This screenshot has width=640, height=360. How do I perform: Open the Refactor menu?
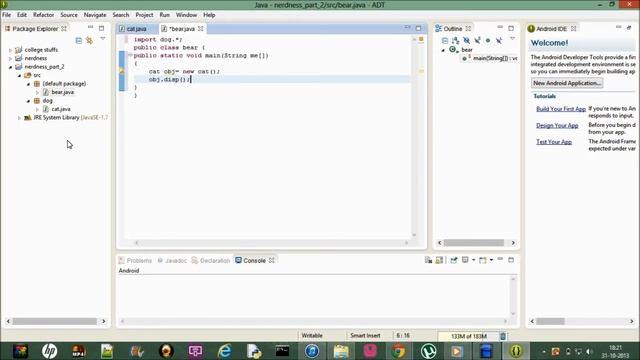click(x=43, y=15)
